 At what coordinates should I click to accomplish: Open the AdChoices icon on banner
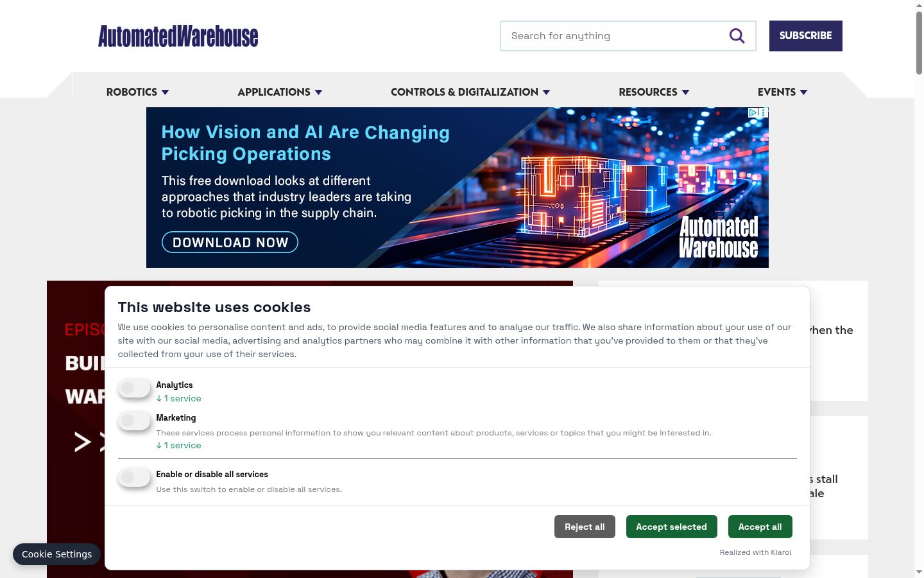click(753, 112)
